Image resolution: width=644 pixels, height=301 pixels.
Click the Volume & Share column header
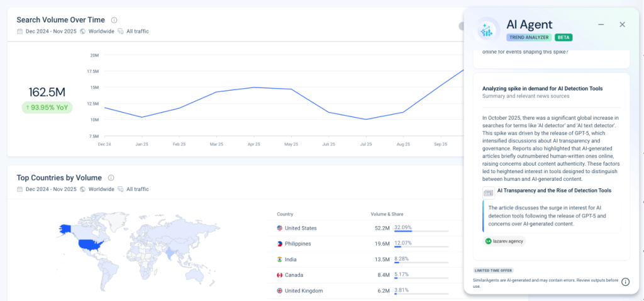[386, 214]
